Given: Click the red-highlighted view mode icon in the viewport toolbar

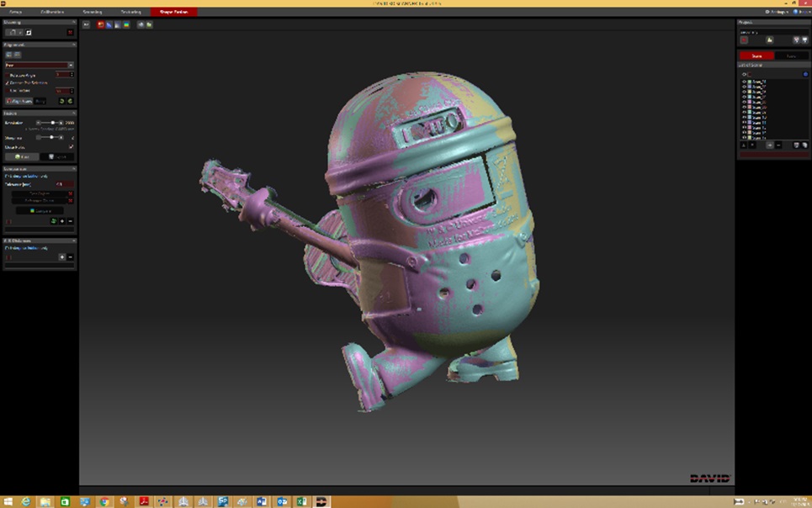Looking at the screenshot, I should coord(100,24).
